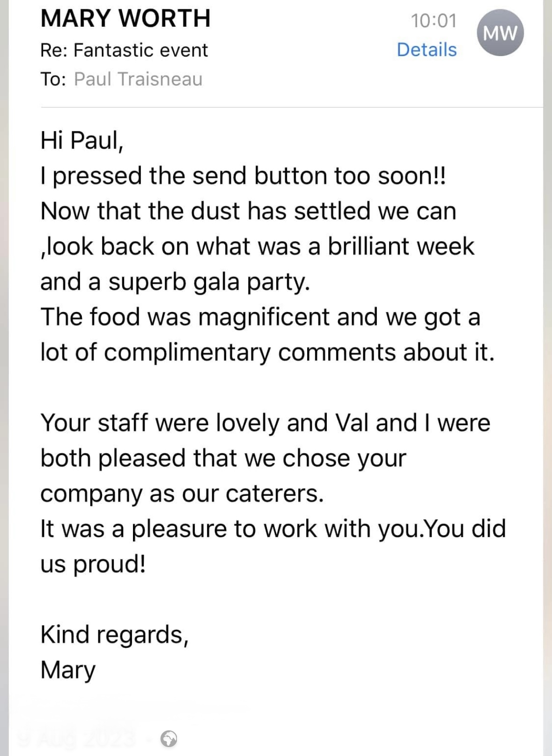552x756 pixels.
Task: Tap the Mary signature
Action: tap(68, 670)
